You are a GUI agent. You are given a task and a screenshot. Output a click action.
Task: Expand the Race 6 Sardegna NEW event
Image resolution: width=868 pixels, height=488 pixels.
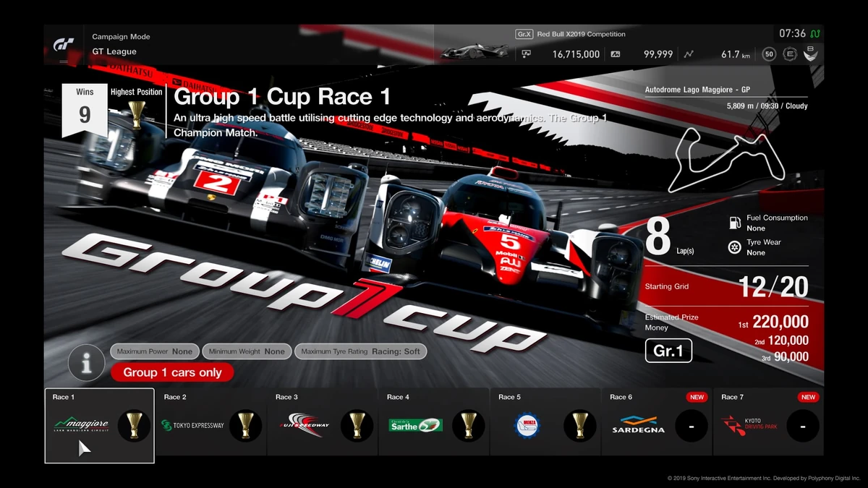657,426
